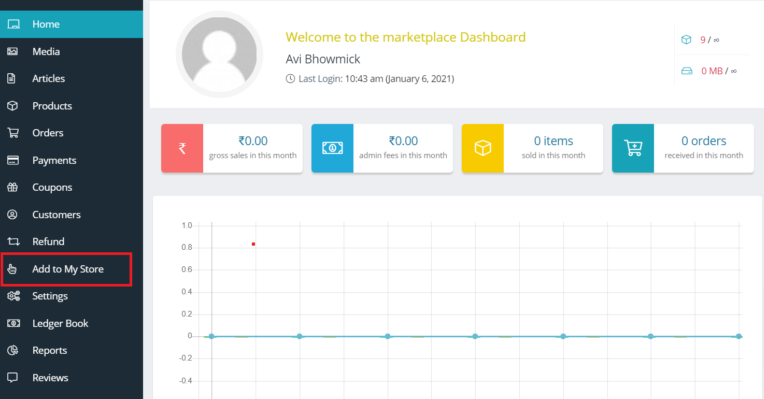Image resolution: width=764 pixels, height=399 pixels.
Task: Open the Media menu item
Action: point(72,51)
